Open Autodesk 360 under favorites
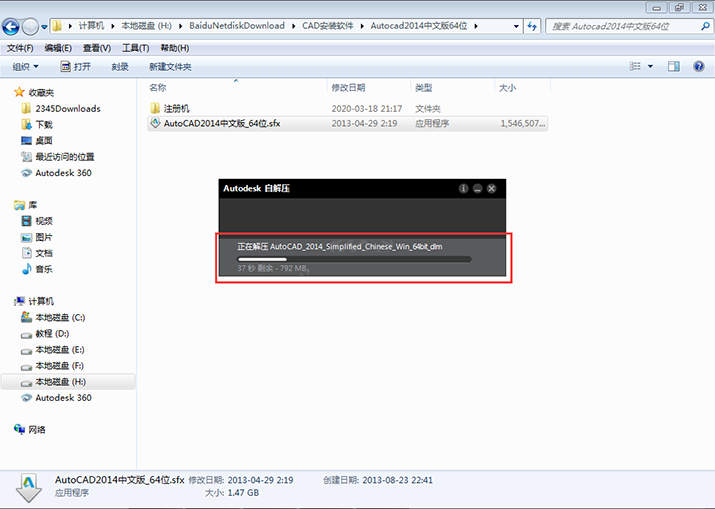Screen dimensions: 715x509 click(x=57, y=173)
